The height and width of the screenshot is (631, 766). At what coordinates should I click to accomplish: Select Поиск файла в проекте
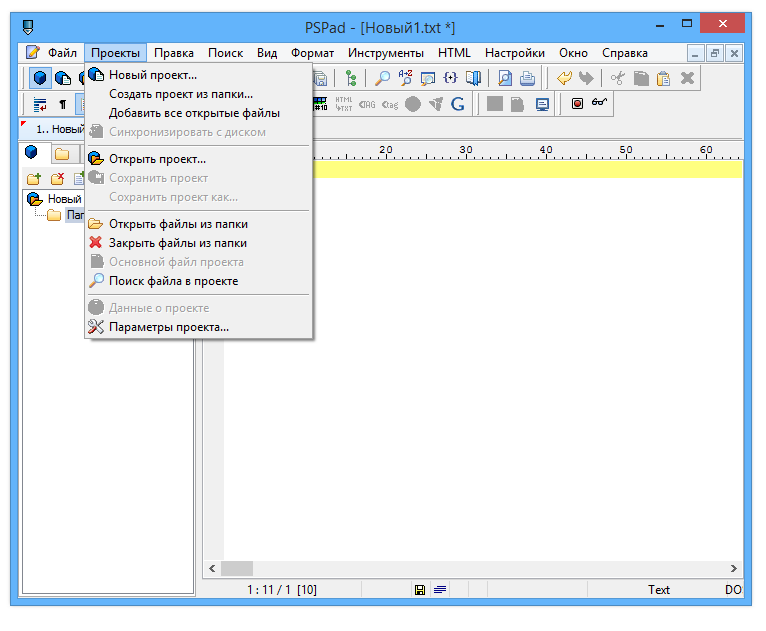(x=199, y=281)
